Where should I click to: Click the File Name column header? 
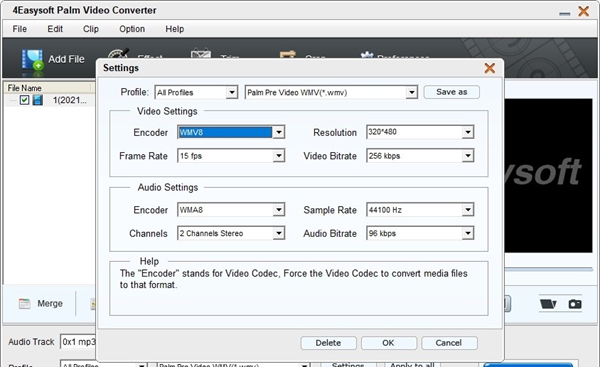[49, 88]
